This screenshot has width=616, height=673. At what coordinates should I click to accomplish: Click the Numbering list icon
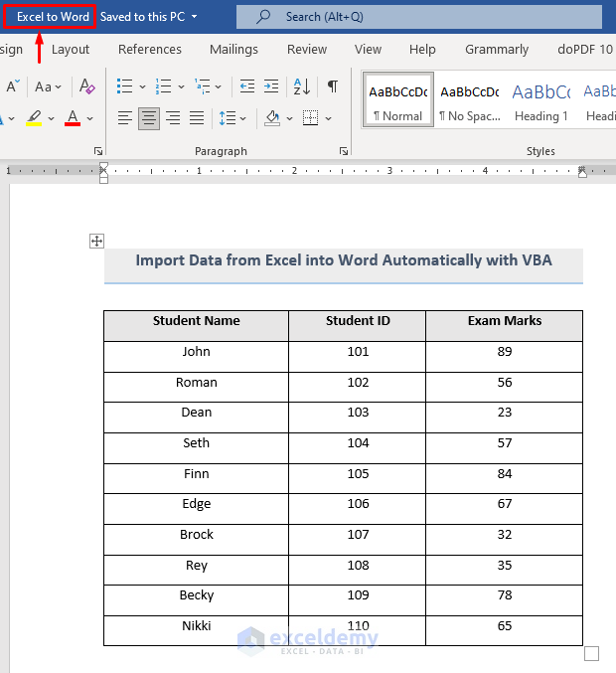[x=163, y=86]
